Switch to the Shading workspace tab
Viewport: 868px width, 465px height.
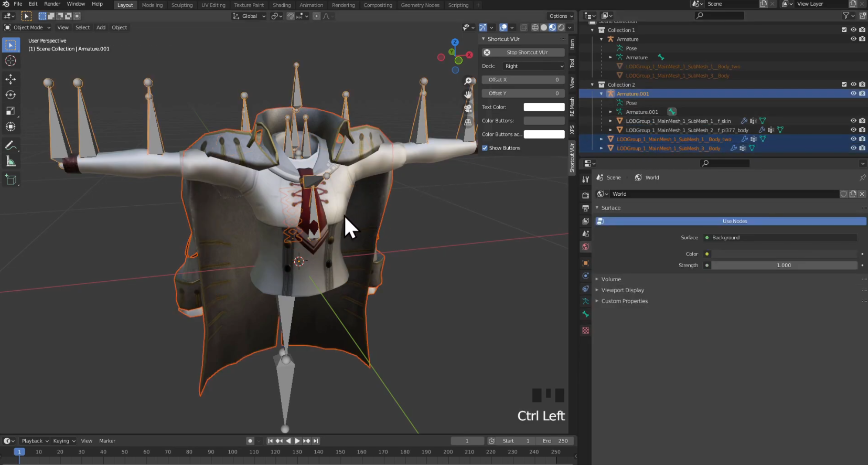point(282,5)
